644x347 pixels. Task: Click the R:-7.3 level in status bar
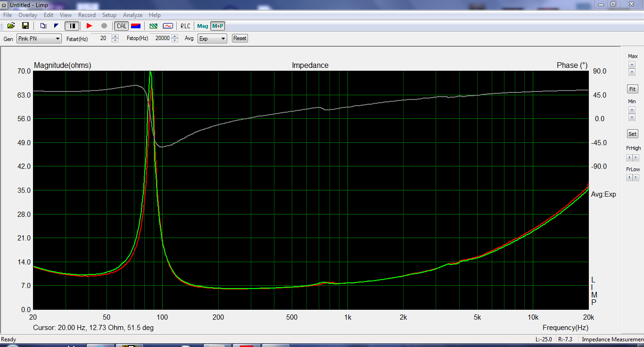click(x=565, y=339)
